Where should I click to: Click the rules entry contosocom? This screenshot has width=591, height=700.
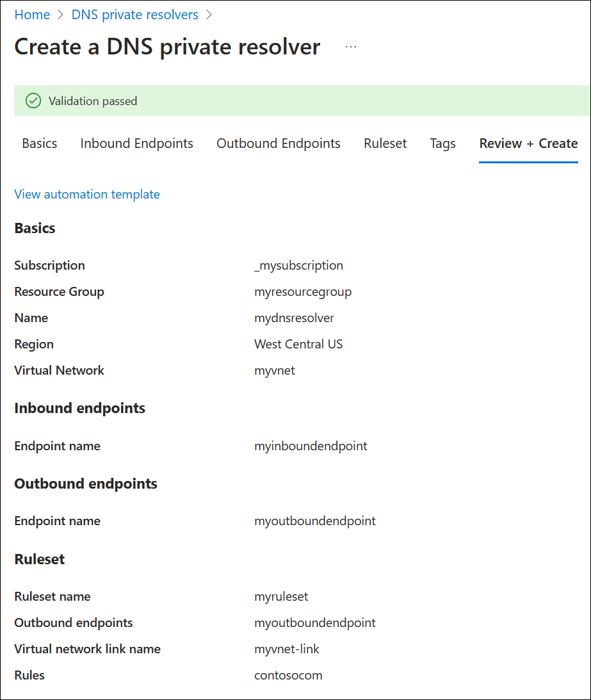(x=288, y=675)
